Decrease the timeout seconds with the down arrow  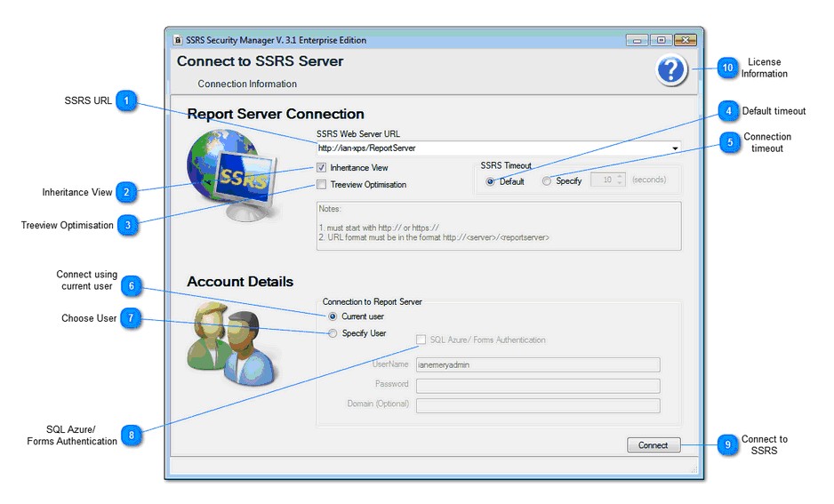pos(620,183)
